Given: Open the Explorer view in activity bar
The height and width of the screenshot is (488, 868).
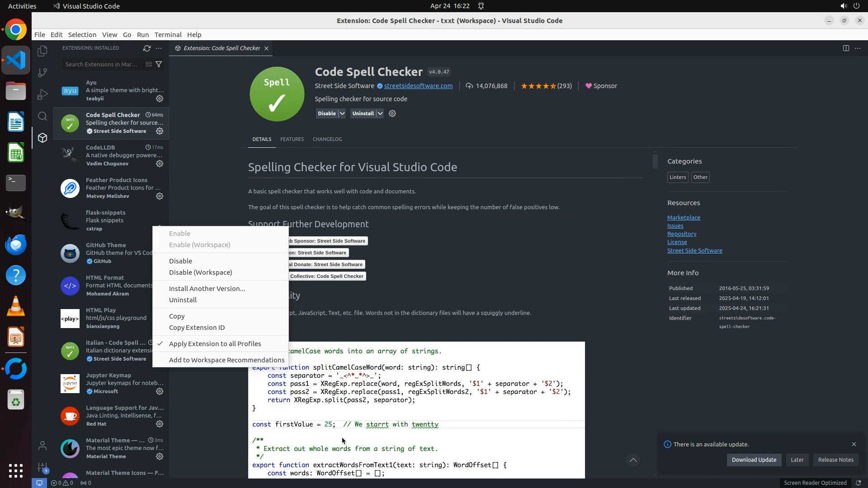Looking at the screenshot, I should (42, 51).
